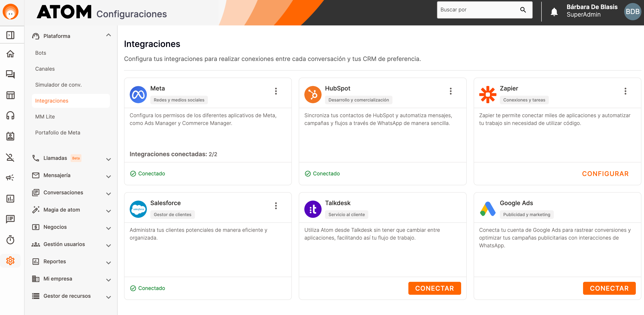644x315 pixels.
Task: Open the BDB user avatar
Action: [x=633, y=11]
